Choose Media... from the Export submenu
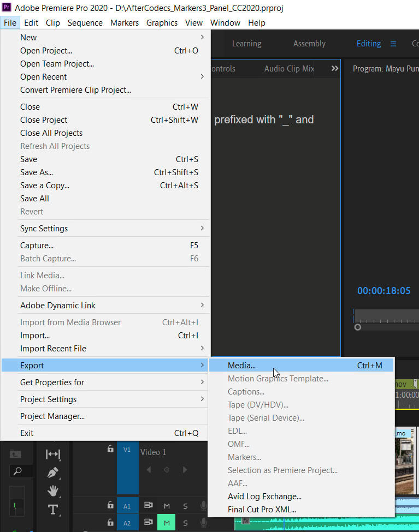The height and width of the screenshot is (532, 419). point(301,366)
